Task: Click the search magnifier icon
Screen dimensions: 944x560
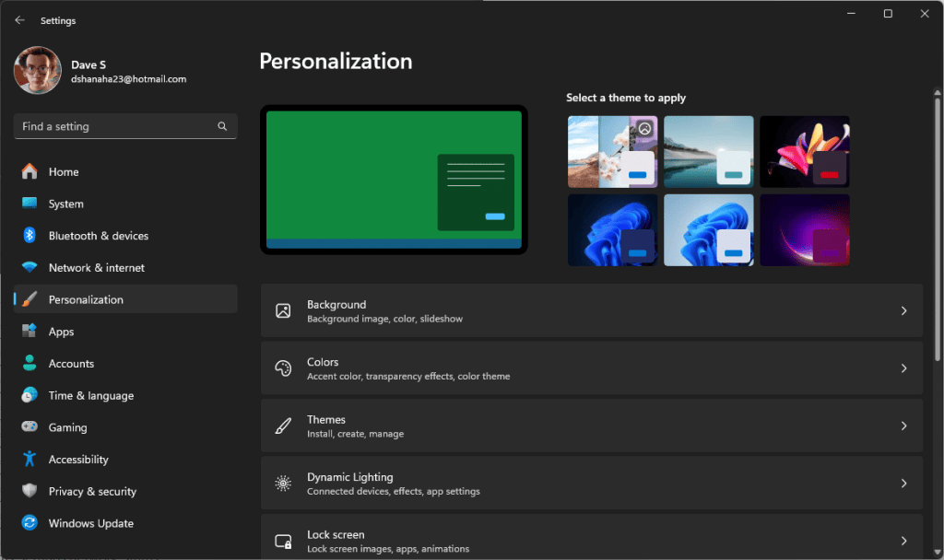Action: click(x=222, y=126)
